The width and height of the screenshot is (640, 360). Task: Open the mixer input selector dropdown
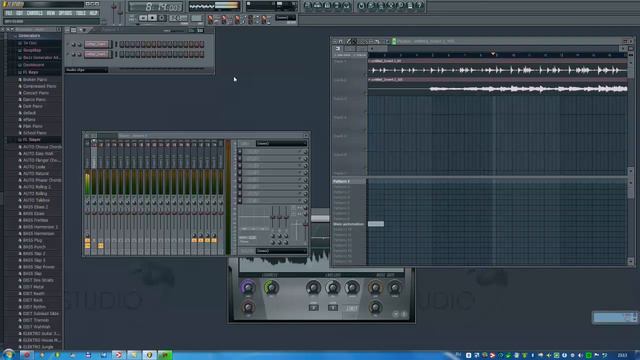tap(281, 144)
